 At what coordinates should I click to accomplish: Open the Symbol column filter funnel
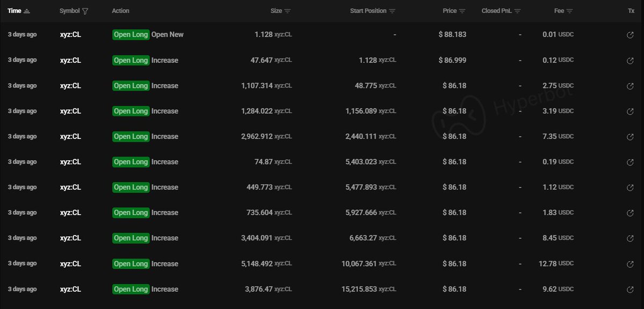tap(85, 11)
